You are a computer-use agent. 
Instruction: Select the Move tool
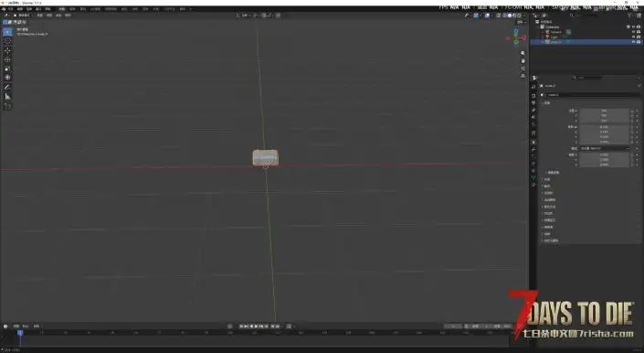pyautogui.click(x=7, y=50)
